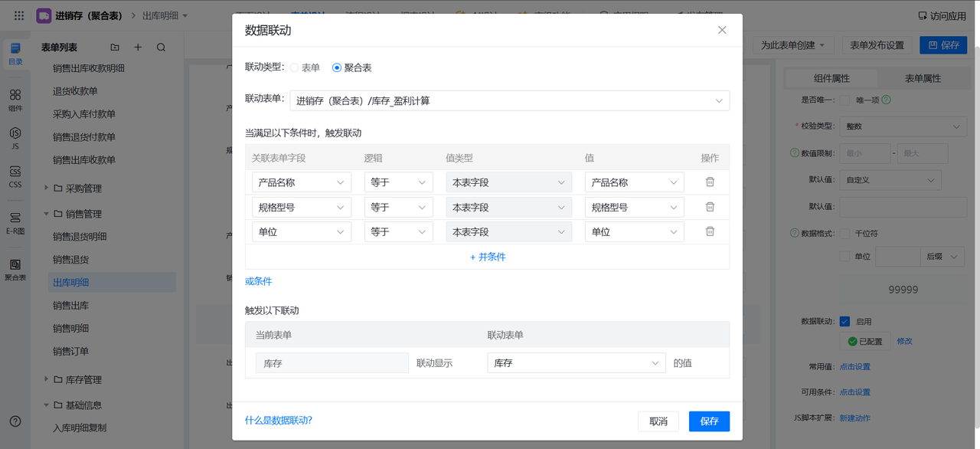Click the 保存 button in dialog

(x=709, y=421)
